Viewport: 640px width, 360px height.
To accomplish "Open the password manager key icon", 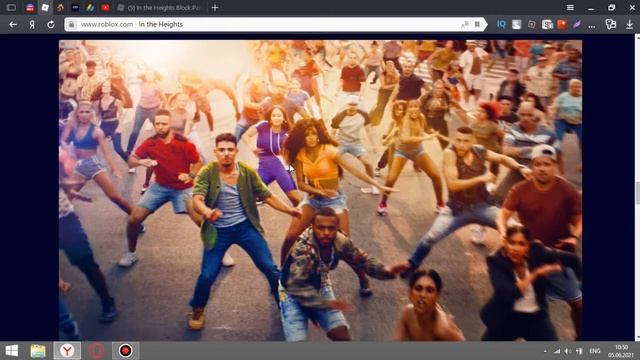I will pyautogui.click(x=611, y=24).
